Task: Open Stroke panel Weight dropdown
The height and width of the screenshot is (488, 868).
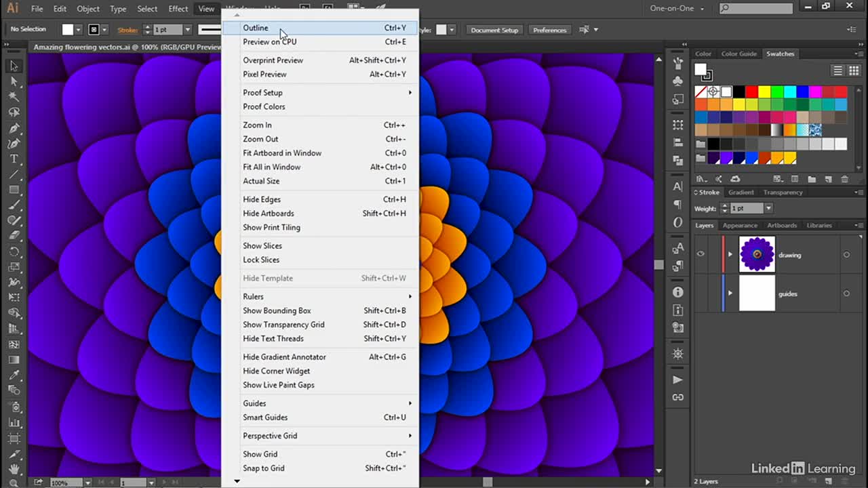Action: [768, 209]
